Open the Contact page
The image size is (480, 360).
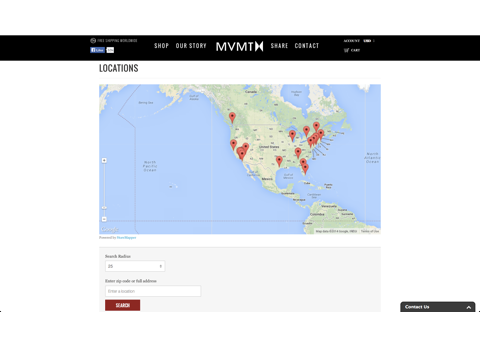pos(307,46)
